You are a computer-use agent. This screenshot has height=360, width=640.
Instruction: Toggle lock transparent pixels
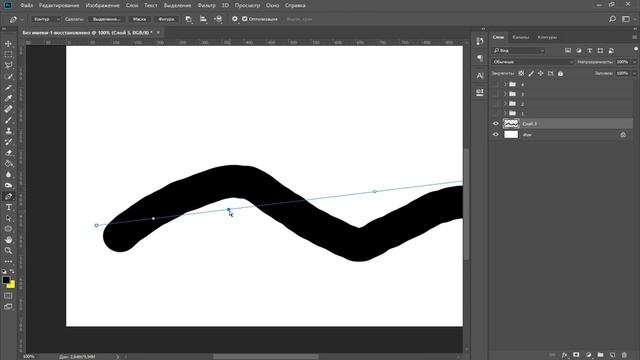point(521,73)
